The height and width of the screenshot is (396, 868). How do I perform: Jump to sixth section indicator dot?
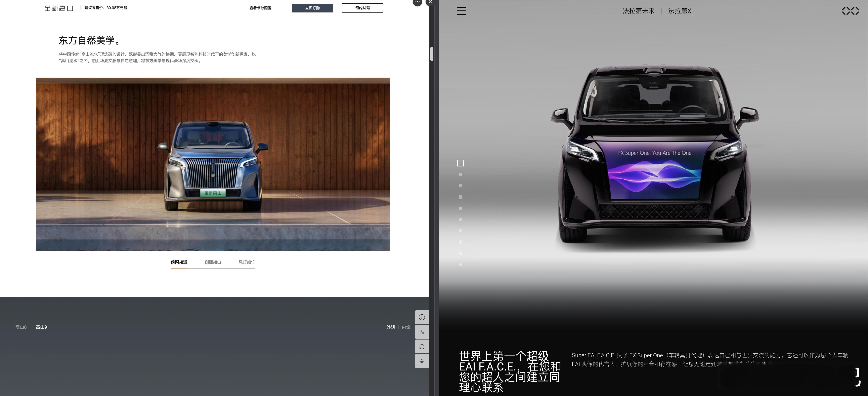click(x=461, y=219)
